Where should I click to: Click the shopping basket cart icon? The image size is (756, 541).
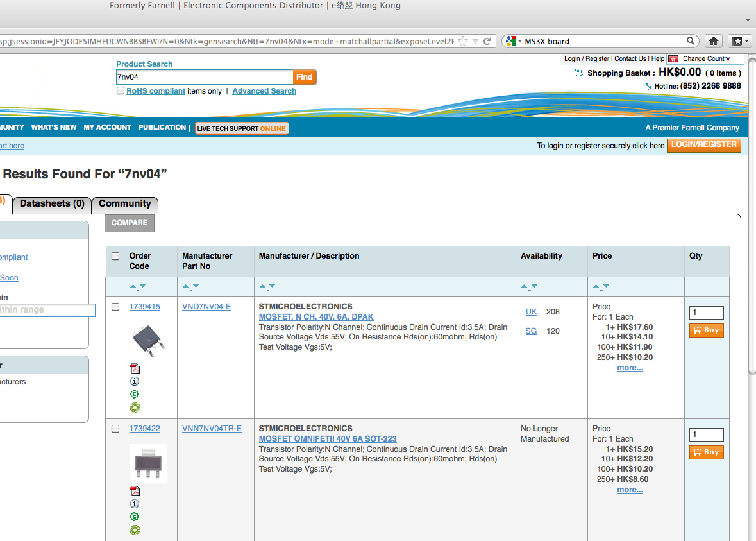pyautogui.click(x=579, y=73)
